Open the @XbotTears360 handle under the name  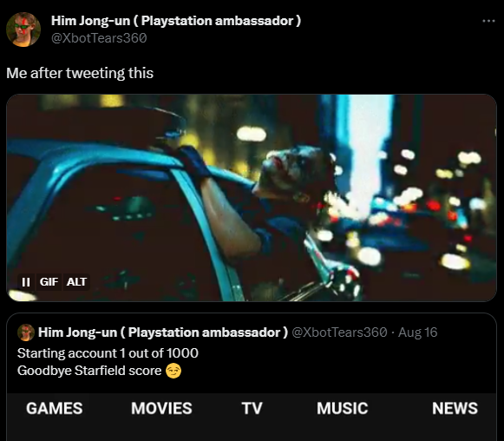99,38
